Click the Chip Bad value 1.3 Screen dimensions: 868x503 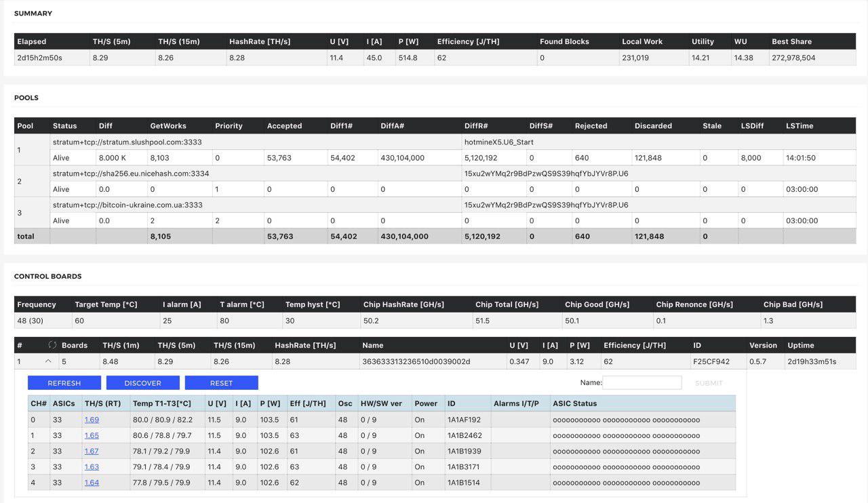[x=768, y=321]
